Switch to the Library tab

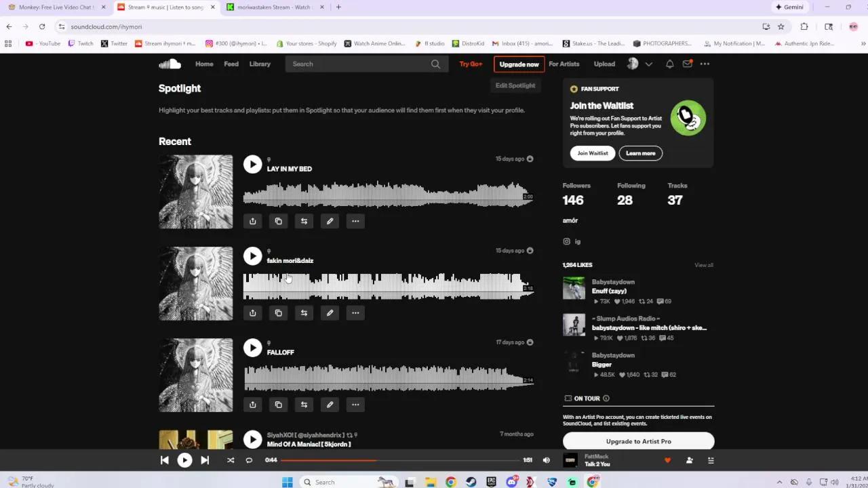pyautogui.click(x=260, y=64)
